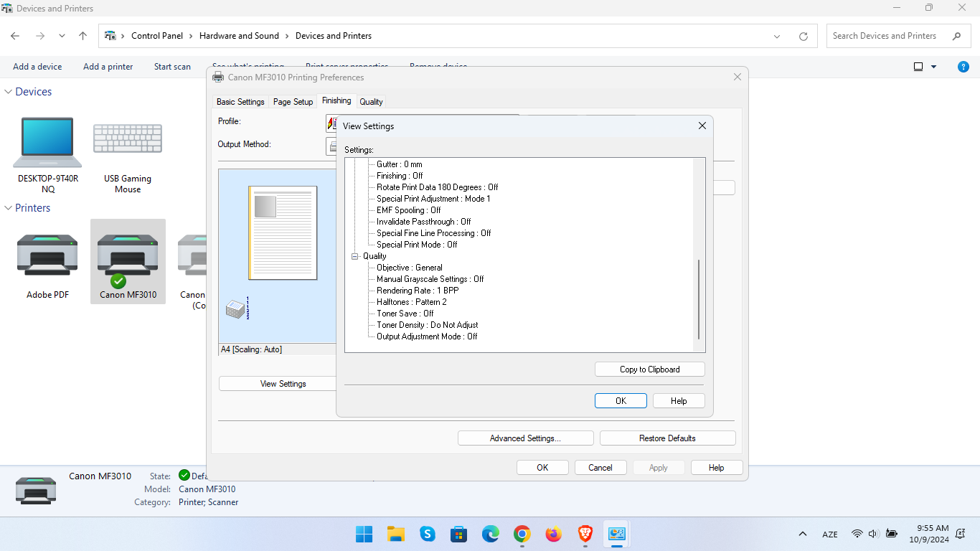Switch to the Page Setup tab
Viewport: 980px width, 551px height.
293,102
